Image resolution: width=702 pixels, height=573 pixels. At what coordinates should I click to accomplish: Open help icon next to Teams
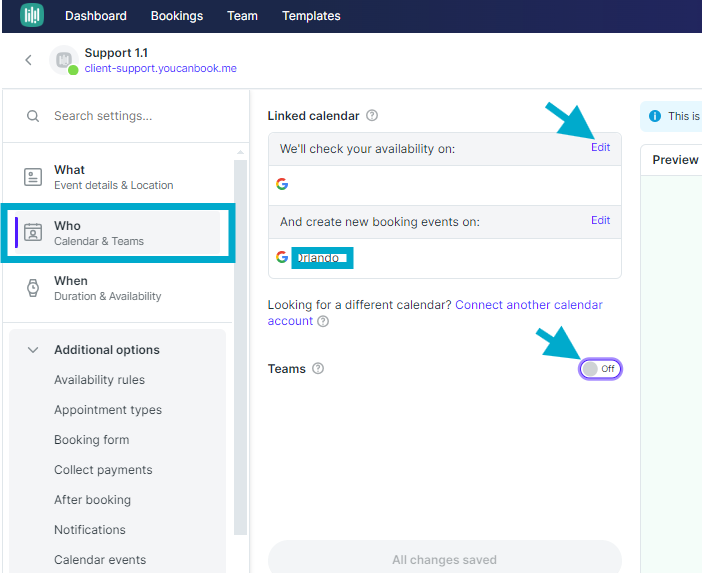[318, 368]
